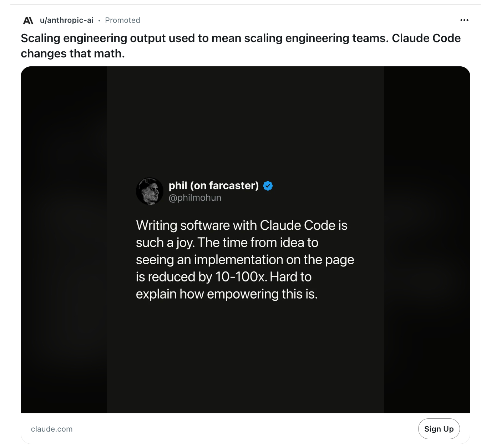Open the u/anthropic-ai profile link
The image size is (481, 448).
(67, 20)
